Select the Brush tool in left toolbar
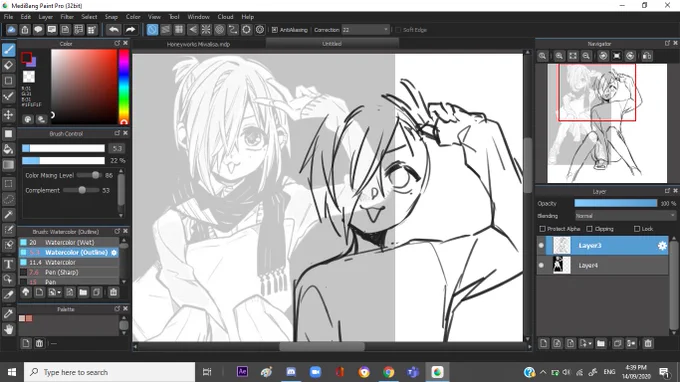 9,50
